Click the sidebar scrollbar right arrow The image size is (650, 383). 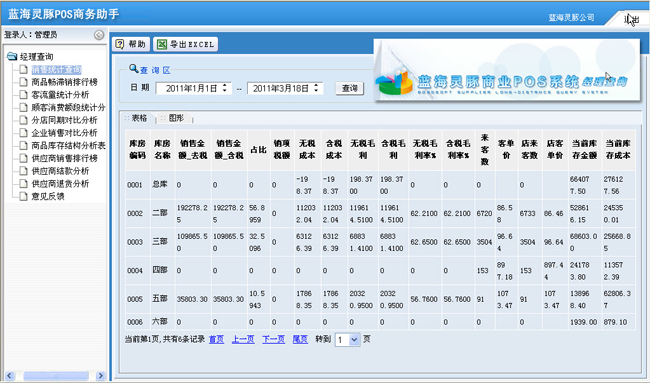(x=100, y=376)
